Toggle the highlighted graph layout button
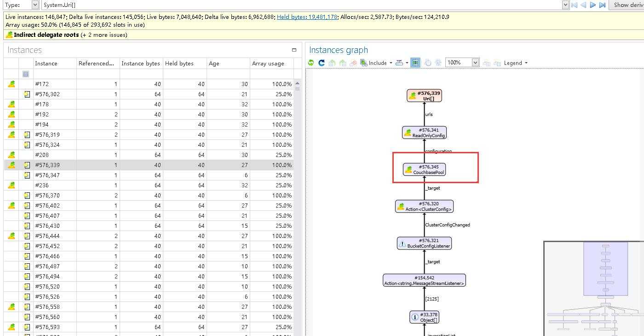The height and width of the screenshot is (336, 644). 415,63
